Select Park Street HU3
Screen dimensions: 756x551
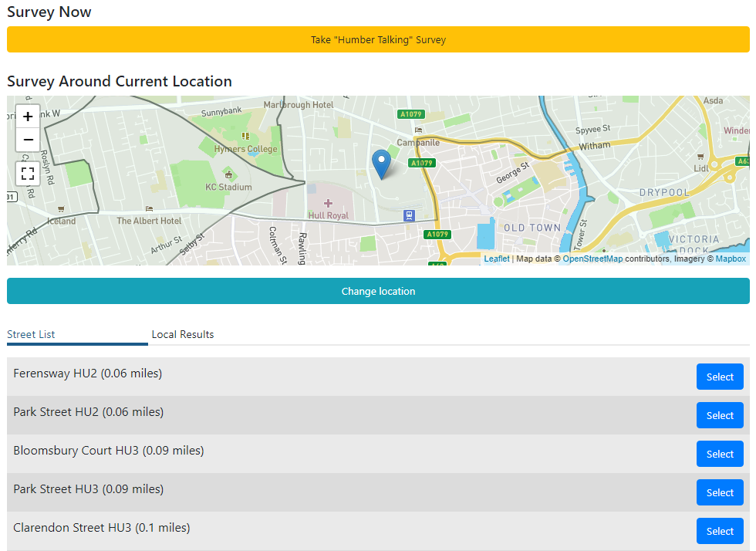pyautogui.click(x=719, y=492)
